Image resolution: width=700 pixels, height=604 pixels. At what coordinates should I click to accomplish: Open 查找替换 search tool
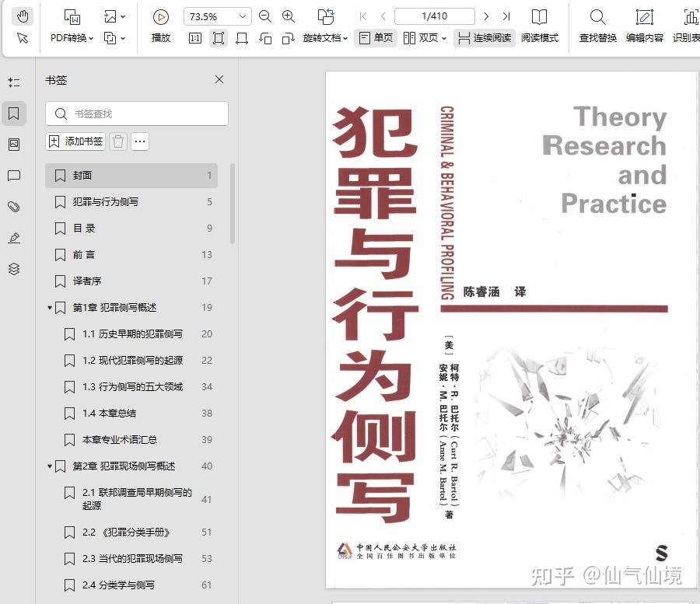click(x=598, y=26)
